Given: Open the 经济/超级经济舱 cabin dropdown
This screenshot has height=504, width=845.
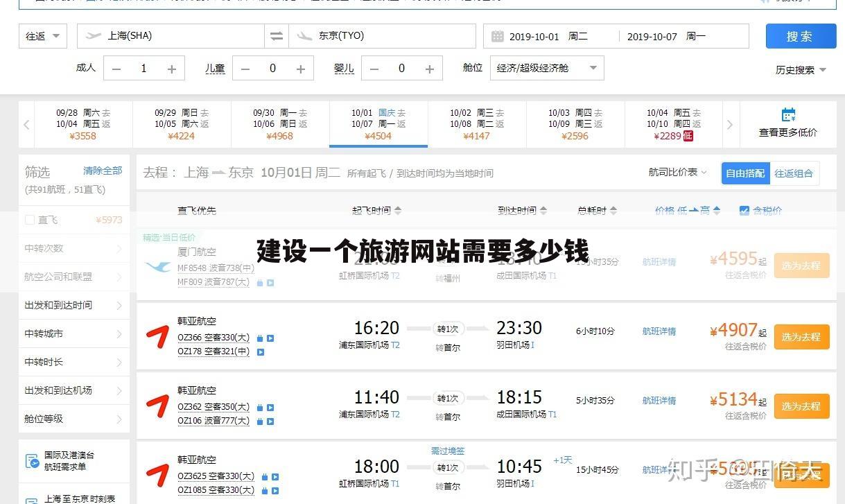Looking at the screenshot, I should [x=548, y=68].
